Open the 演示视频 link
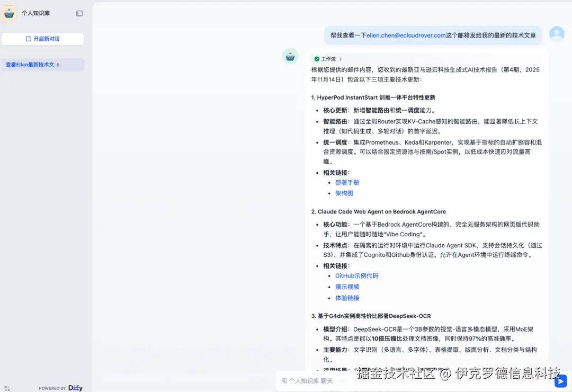The width and height of the screenshot is (572, 392). point(347,287)
